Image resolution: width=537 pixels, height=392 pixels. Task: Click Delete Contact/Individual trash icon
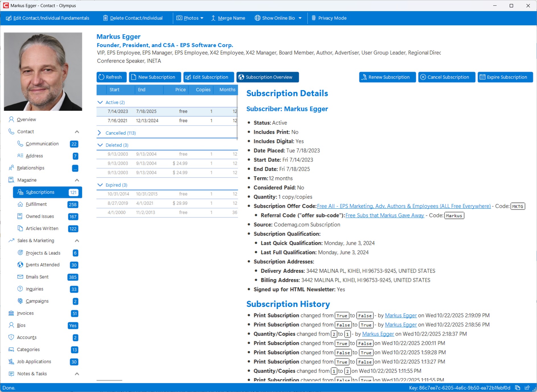coord(105,18)
